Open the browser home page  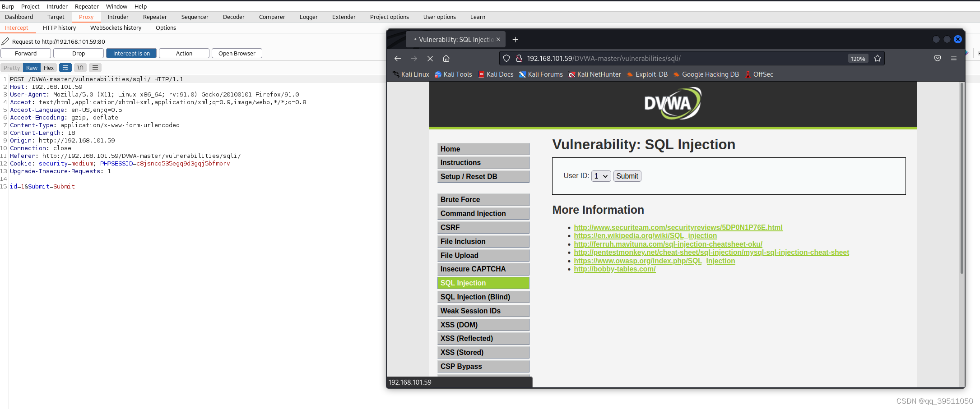coord(446,59)
